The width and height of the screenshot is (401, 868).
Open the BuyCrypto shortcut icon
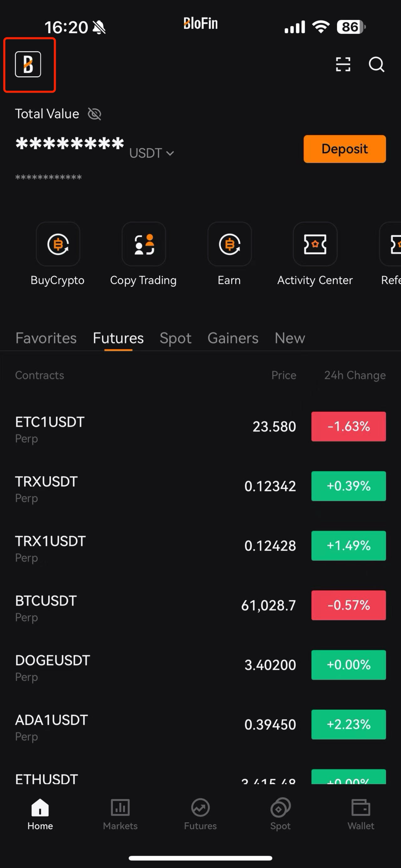(58, 244)
